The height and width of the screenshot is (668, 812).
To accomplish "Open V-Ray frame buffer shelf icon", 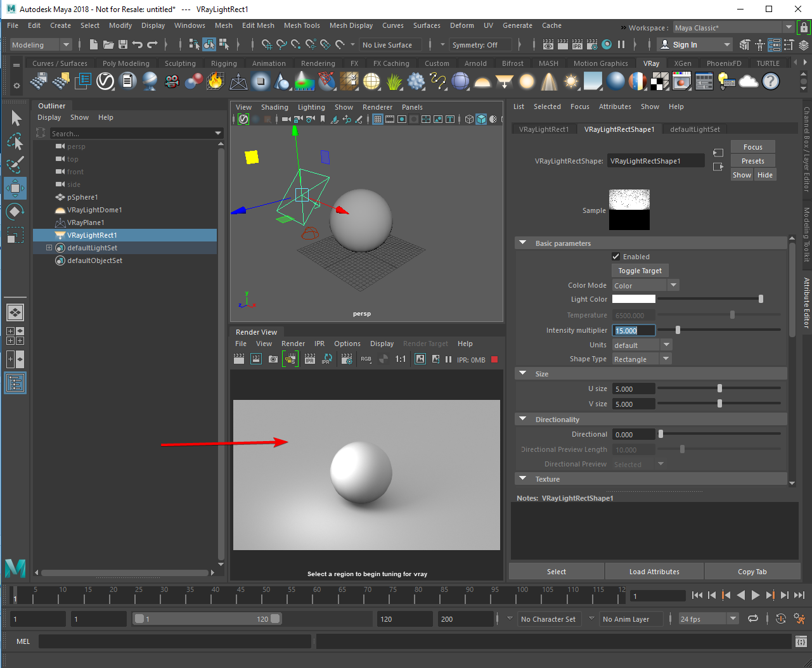I will pos(682,81).
